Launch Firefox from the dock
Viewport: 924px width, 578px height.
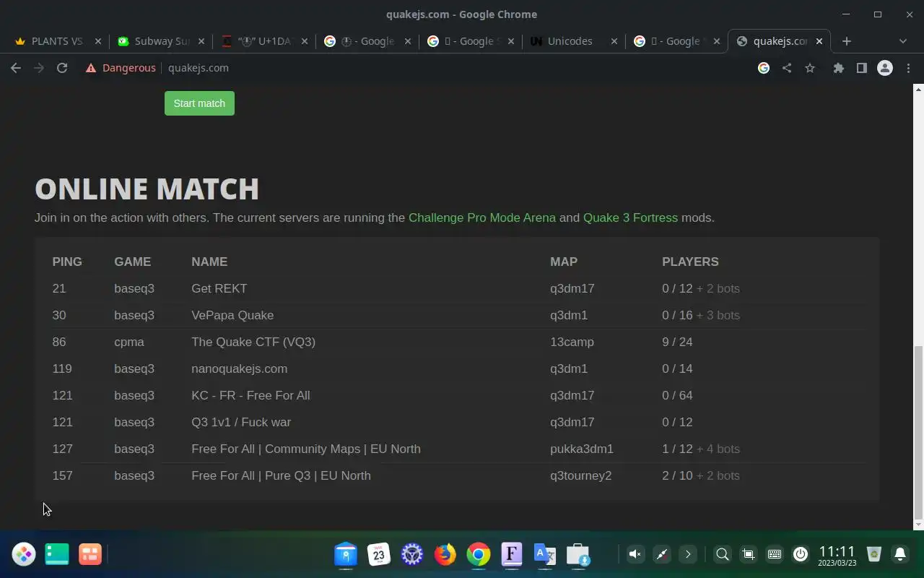coord(445,554)
